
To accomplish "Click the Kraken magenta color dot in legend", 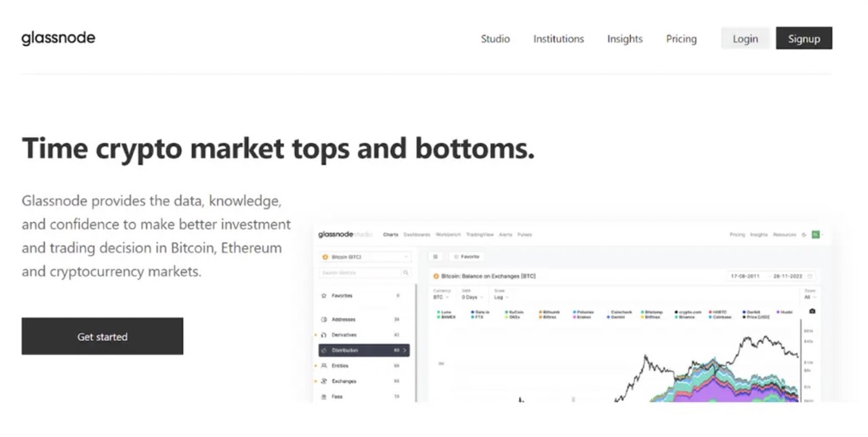I will (x=574, y=316).
